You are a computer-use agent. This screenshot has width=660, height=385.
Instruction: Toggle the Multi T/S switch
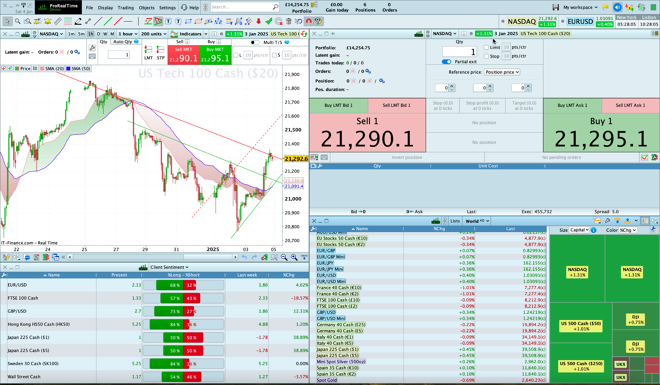255,42
